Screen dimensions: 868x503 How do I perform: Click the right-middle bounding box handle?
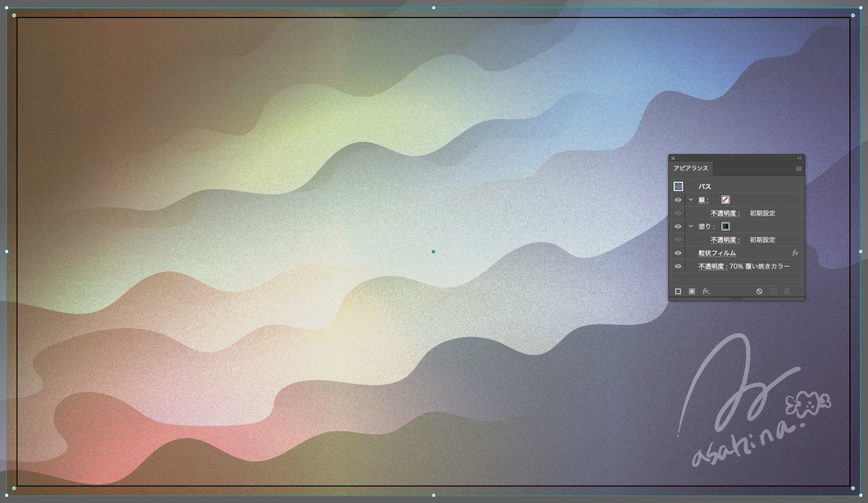(861, 252)
